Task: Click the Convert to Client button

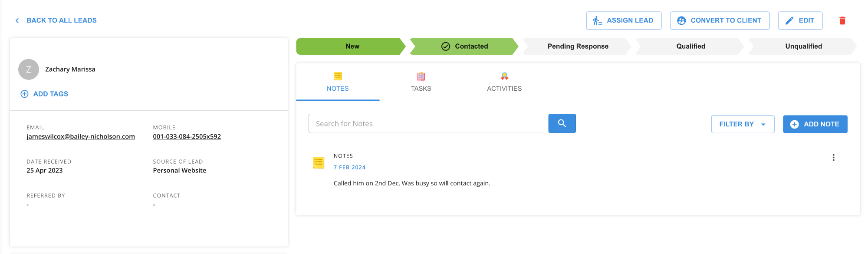Action: 719,20
